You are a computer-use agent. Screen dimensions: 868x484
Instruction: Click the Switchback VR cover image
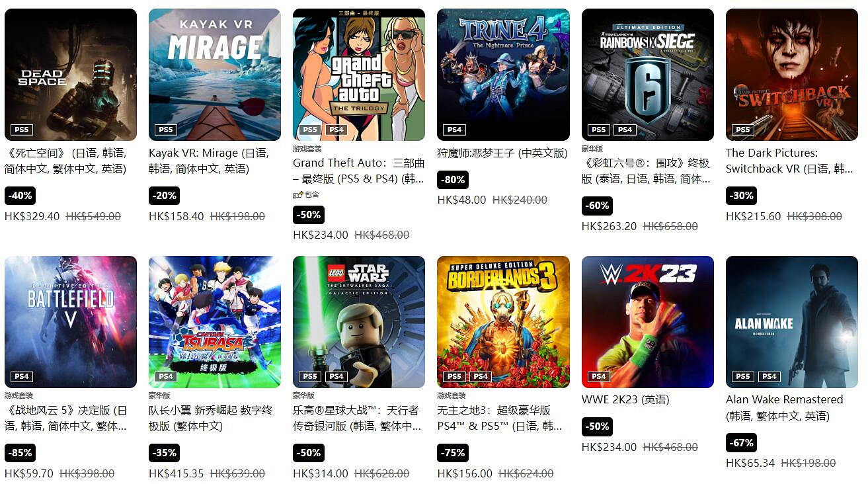point(792,75)
